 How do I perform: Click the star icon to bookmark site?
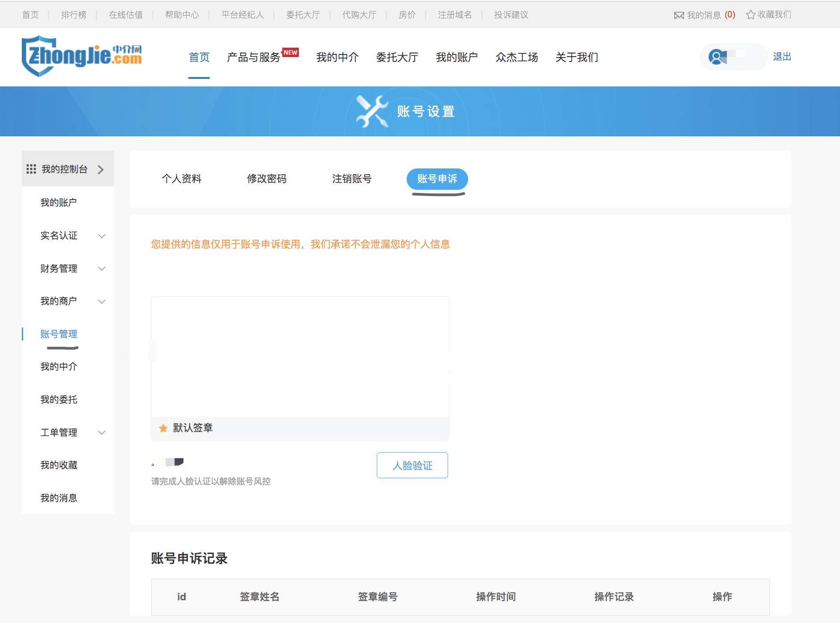pos(750,15)
